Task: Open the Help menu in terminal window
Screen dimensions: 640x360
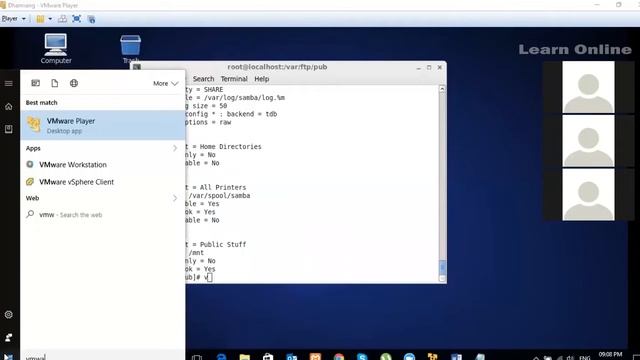Action: pyautogui.click(x=262, y=79)
